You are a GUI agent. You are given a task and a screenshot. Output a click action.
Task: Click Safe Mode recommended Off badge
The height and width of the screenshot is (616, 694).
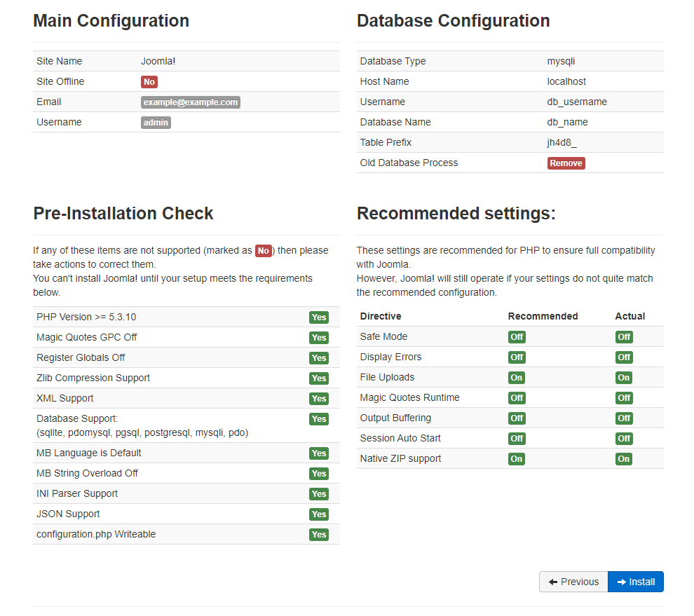(517, 337)
